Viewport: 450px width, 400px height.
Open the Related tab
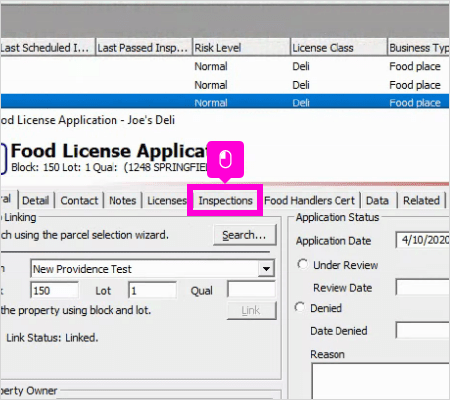pos(421,201)
